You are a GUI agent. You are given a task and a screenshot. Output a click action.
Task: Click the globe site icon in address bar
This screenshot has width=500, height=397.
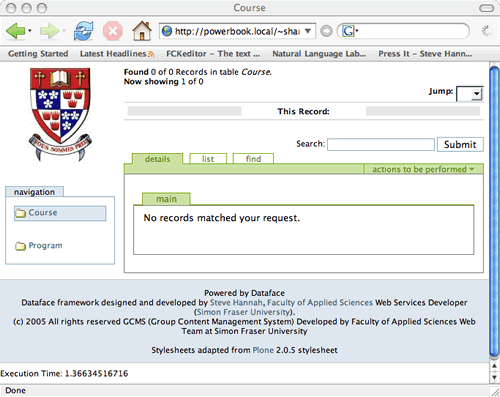[x=167, y=31]
